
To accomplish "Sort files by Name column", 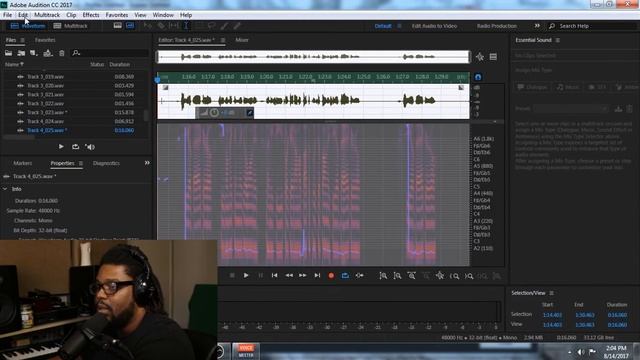I will click(14, 64).
